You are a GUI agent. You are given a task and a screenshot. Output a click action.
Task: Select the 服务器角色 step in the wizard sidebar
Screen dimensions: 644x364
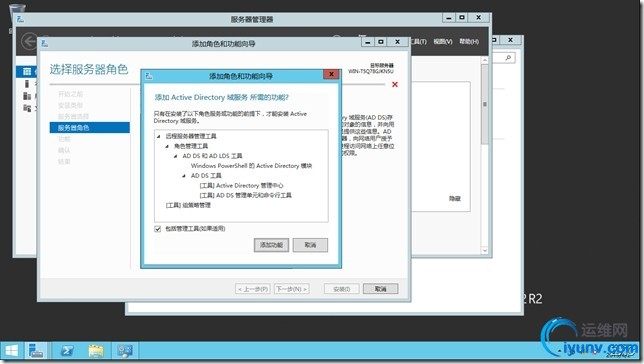(x=90, y=128)
